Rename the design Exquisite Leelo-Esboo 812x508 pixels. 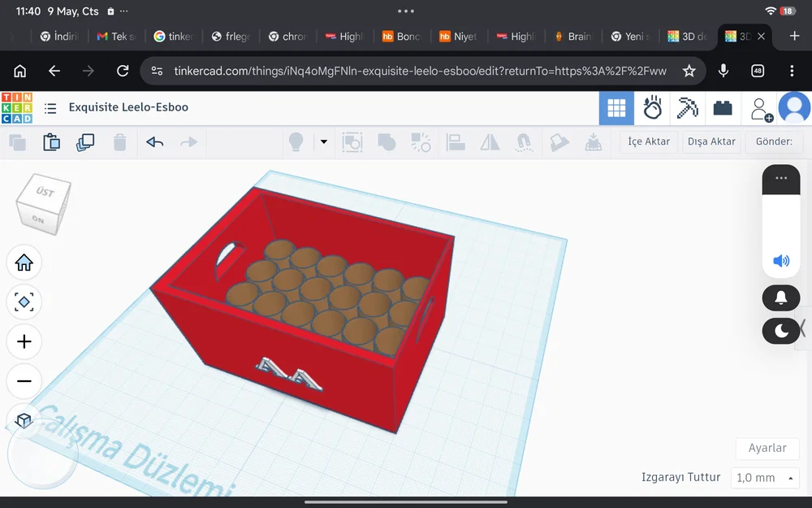pos(128,107)
